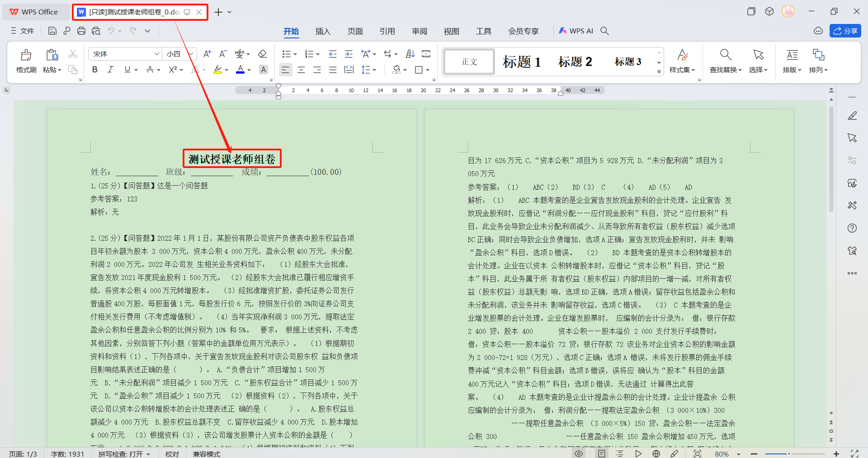The image size is (868, 458).
Task: Open the Print icon
Action: (81, 31)
